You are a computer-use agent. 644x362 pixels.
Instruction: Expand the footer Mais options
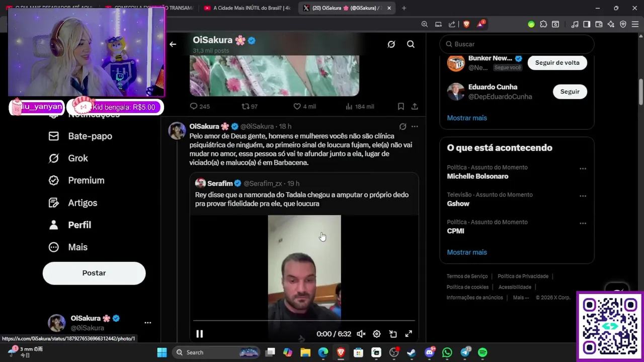[521, 298]
